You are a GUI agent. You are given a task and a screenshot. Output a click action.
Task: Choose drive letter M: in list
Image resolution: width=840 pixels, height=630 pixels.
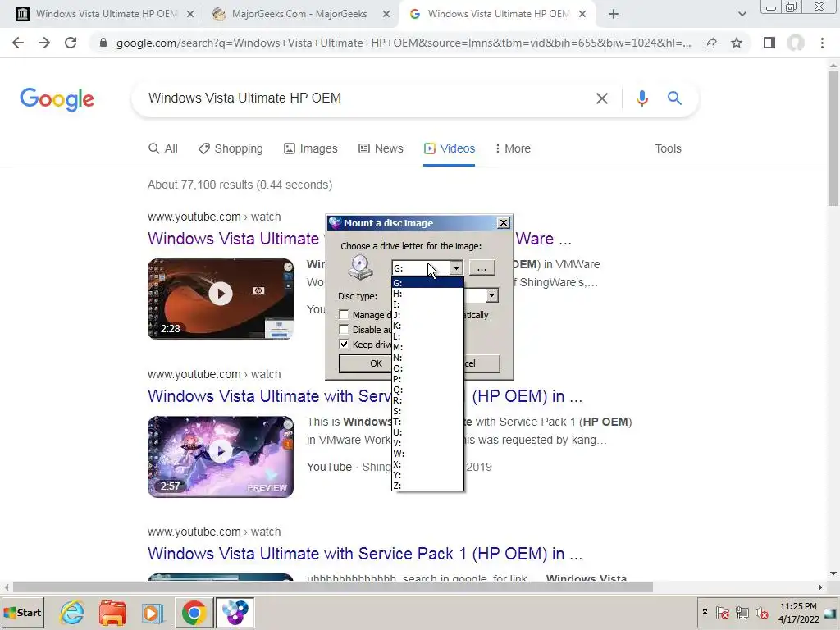[x=427, y=347]
